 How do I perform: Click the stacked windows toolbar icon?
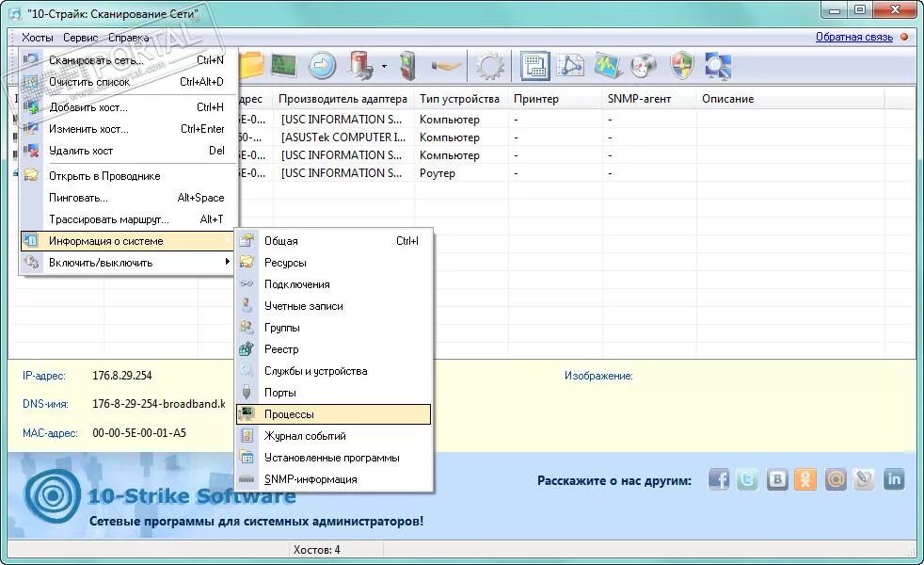535,66
